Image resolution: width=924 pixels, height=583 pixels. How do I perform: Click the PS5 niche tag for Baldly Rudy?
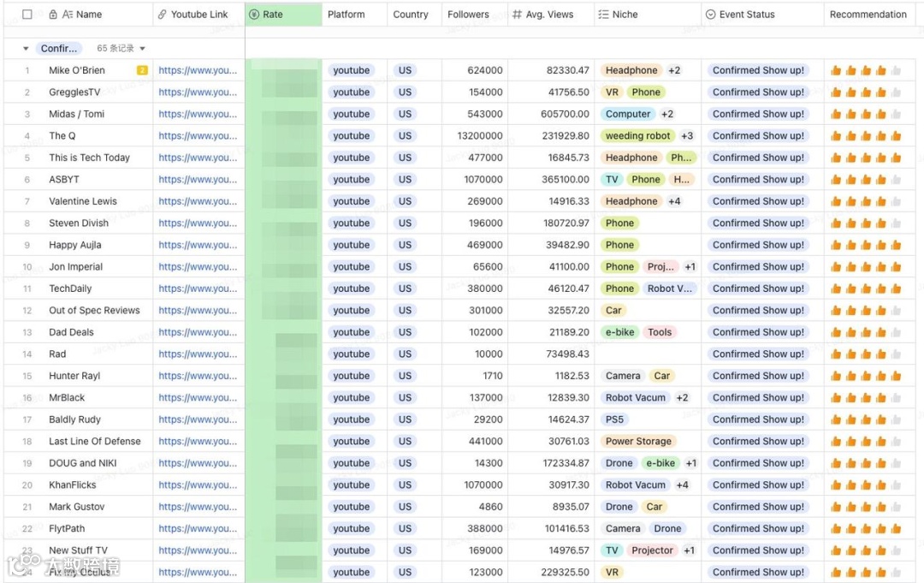614,419
